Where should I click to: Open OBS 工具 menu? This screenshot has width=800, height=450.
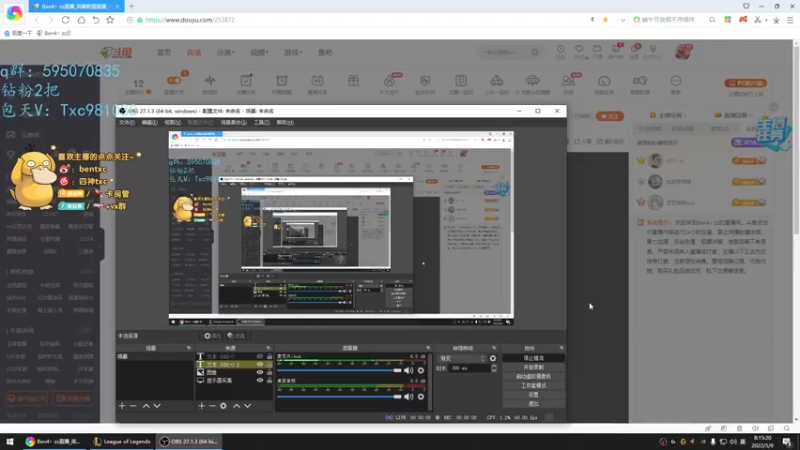point(261,122)
